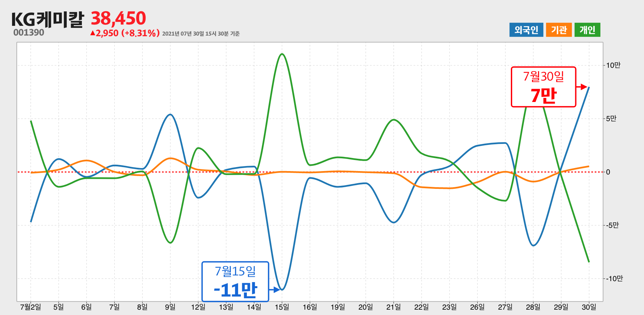
Task: Click the current price 38,450
Action: 118,18
